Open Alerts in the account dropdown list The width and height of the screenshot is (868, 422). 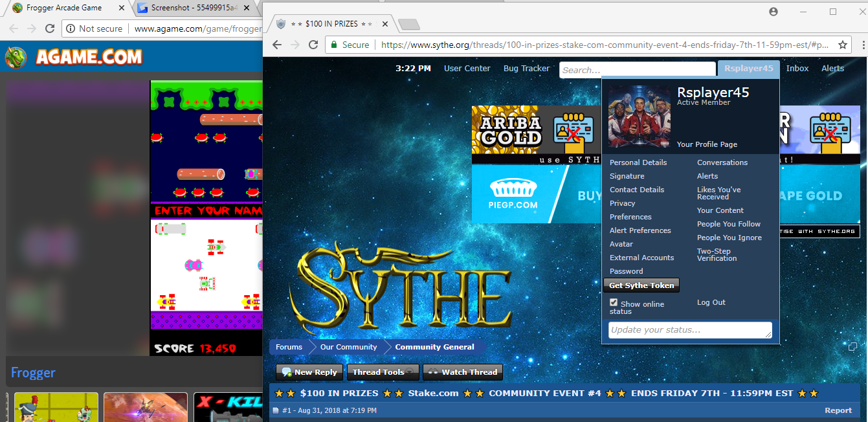(x=707, y=176)
